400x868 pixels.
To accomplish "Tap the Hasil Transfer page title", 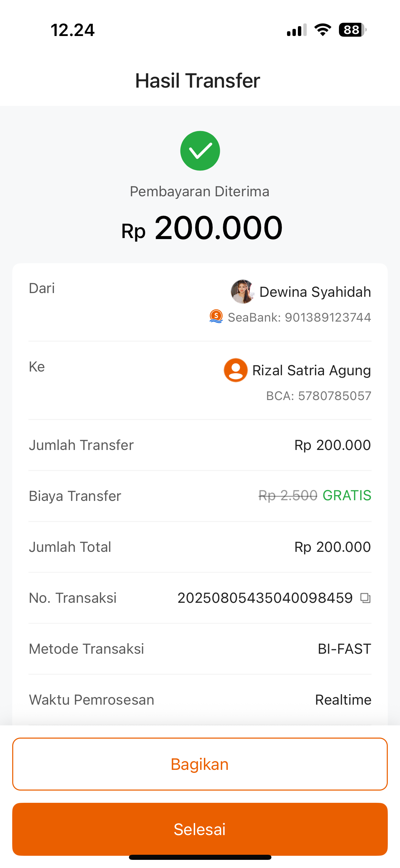I will 197,81.
